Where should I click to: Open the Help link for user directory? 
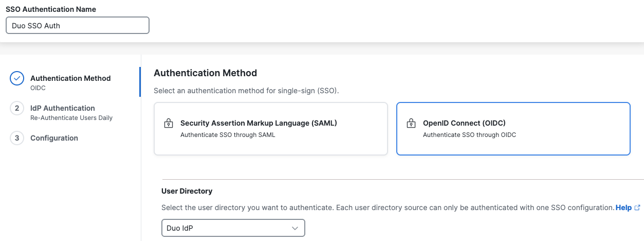click(623, 208)
